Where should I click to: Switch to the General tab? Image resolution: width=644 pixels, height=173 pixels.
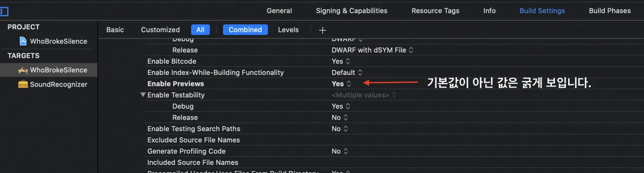click(279, 11)
